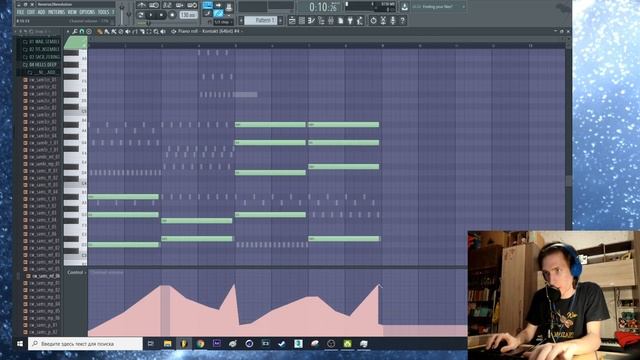Click the tempo field showing 130
640x360 pixels.
(188, 15)
